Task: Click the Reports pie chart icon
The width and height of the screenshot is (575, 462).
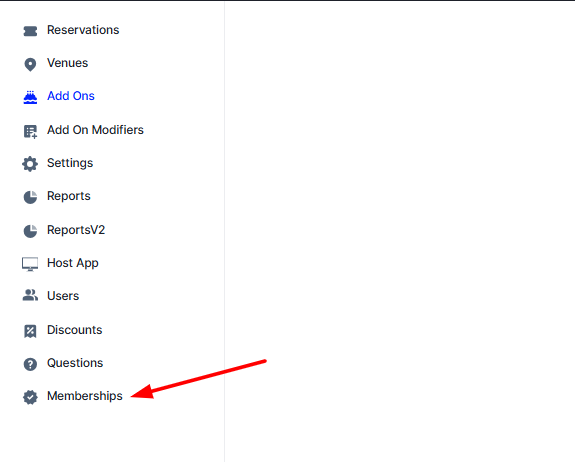Action: 30,197
